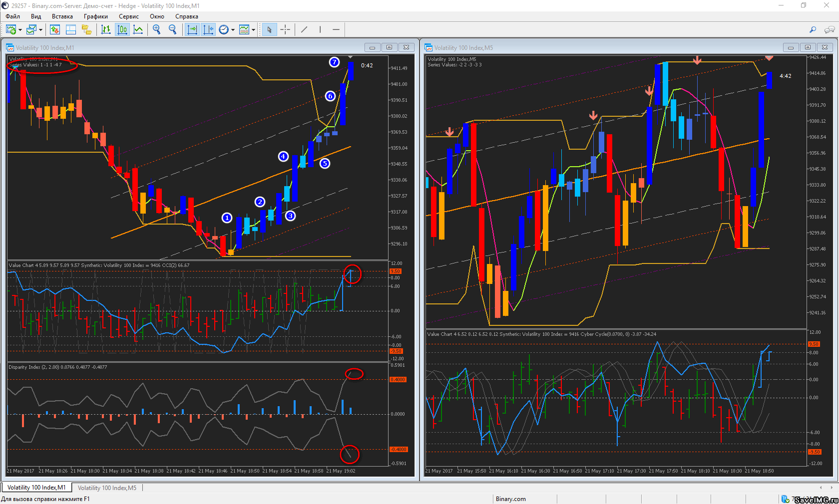The image size is (839, 504).
Task: Open the Navigator folder icon
Action: [87, 30]
